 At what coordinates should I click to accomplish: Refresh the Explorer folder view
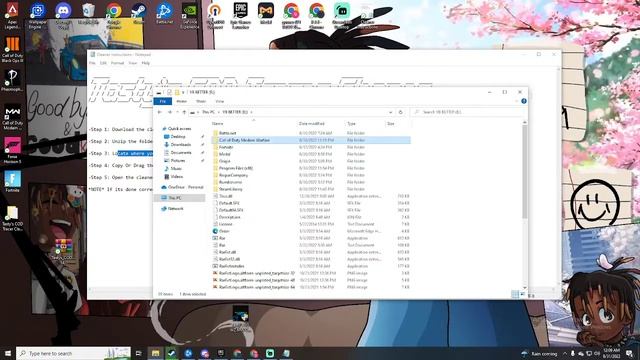click(x=400, y=112)
